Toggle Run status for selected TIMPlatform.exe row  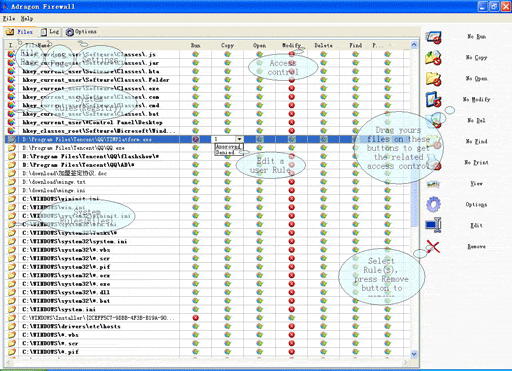coord(196,139)
